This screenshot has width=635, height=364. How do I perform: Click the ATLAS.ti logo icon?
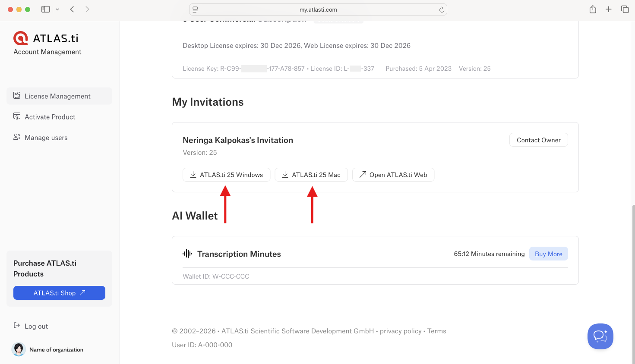click(21, 38)
